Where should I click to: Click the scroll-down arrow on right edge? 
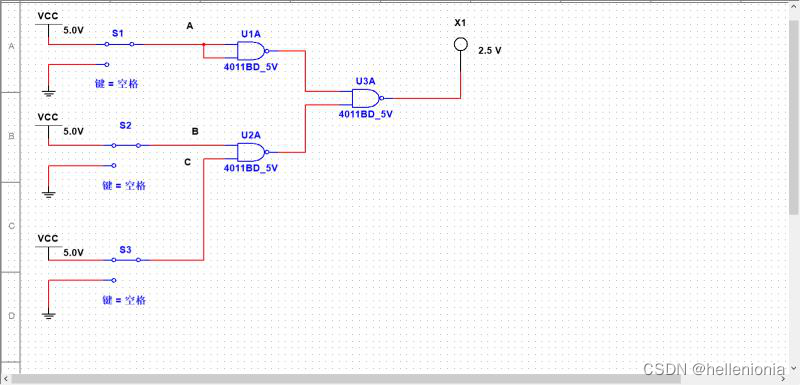coord(794,367)
